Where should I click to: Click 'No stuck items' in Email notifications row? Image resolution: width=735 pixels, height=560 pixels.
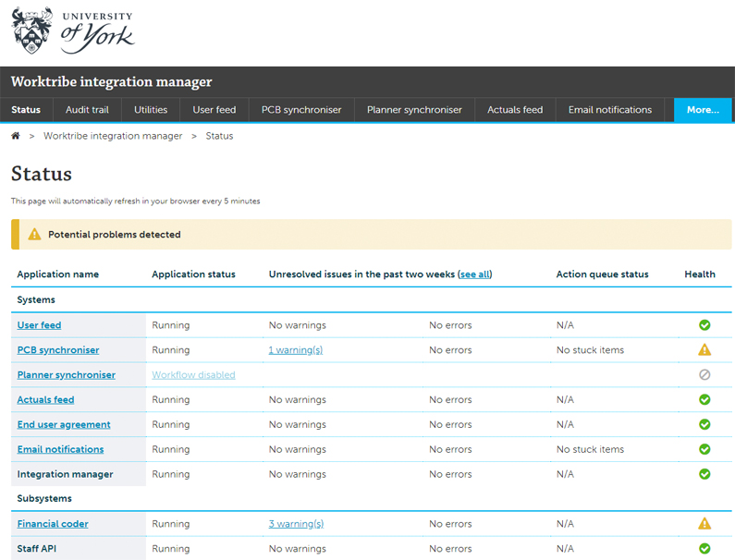590,449
